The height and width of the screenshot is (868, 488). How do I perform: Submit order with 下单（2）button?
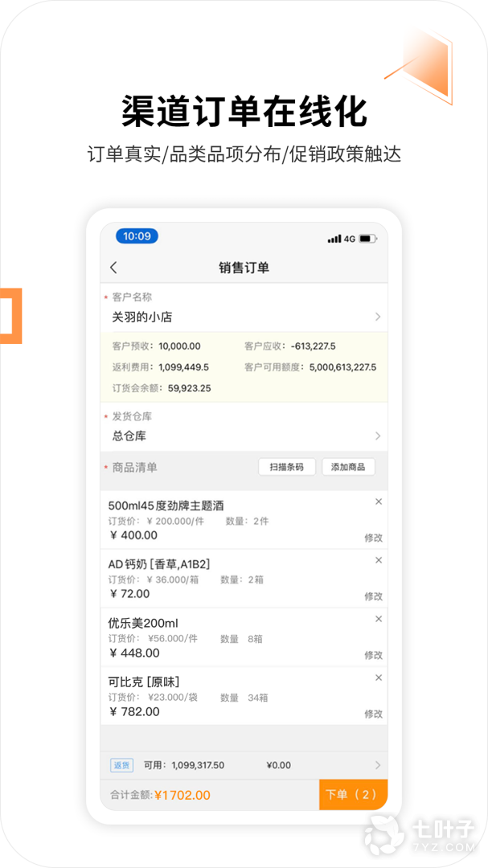[352, 795]
